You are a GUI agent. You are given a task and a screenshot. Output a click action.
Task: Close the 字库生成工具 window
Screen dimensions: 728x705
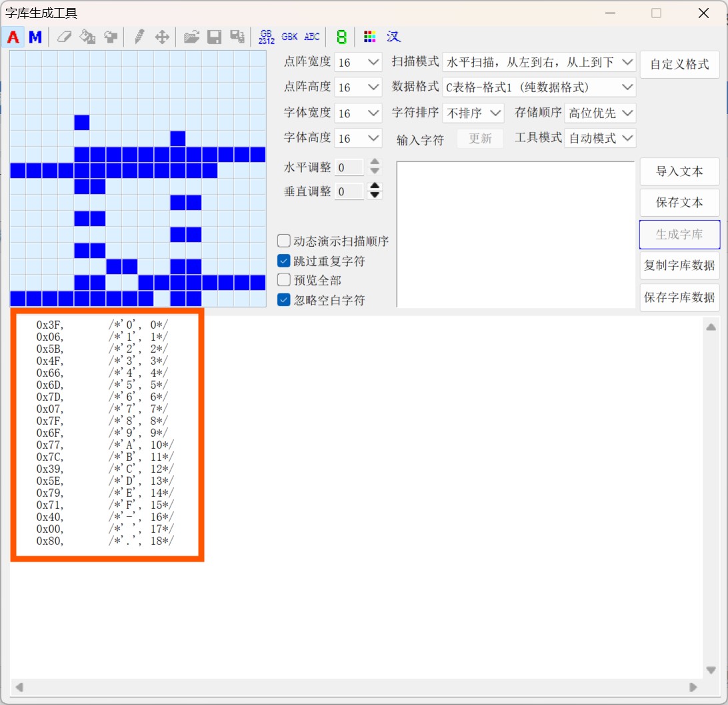tap(703, 13)
